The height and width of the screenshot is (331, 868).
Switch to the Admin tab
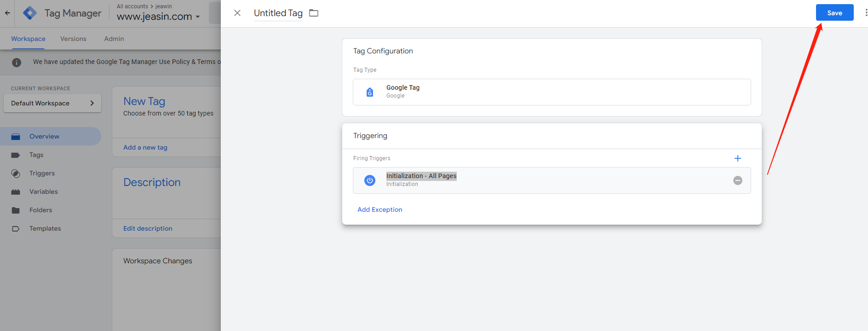pos(114,39)
